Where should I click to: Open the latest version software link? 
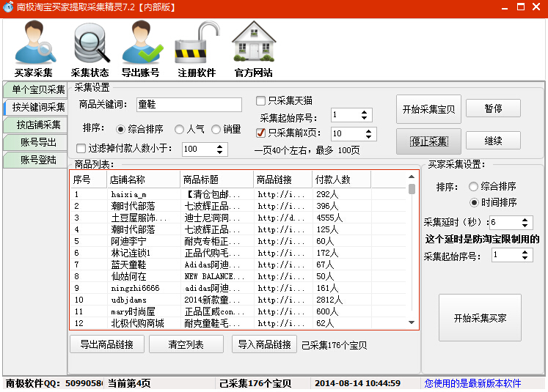[x=472, y=383]
